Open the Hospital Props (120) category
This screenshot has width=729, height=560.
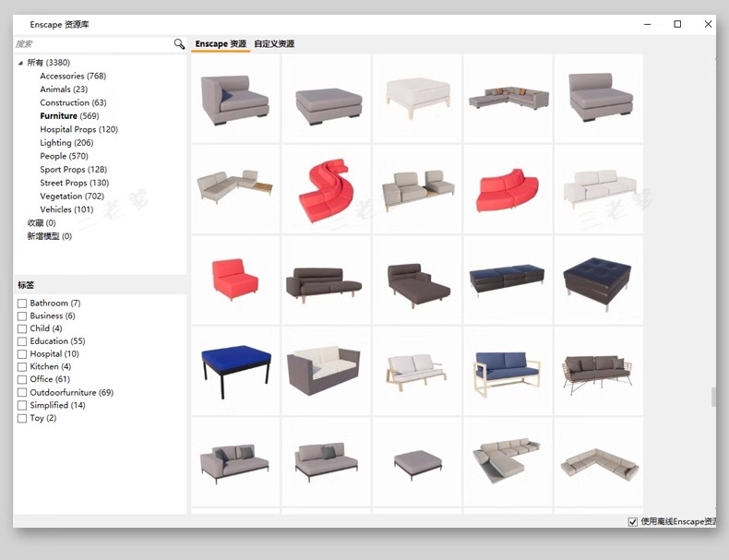(x=79, y=129)
